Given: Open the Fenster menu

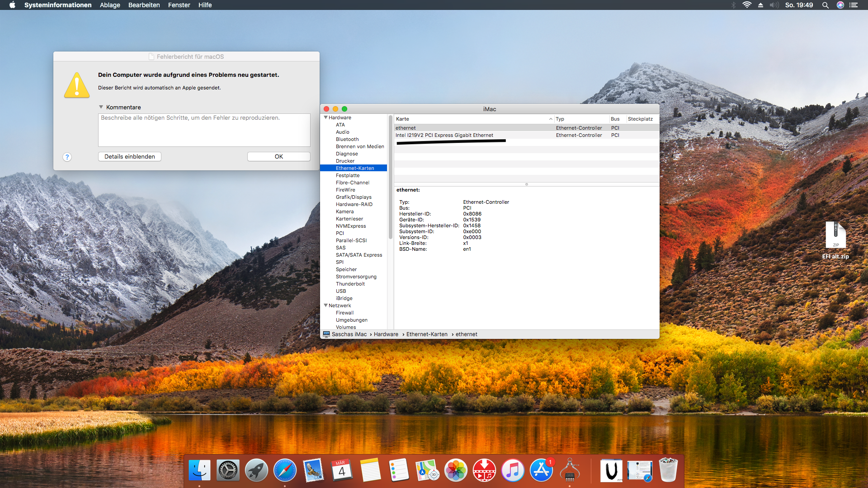Looking at the screenshot, I should pyautogui.click(x=179, y=5).
